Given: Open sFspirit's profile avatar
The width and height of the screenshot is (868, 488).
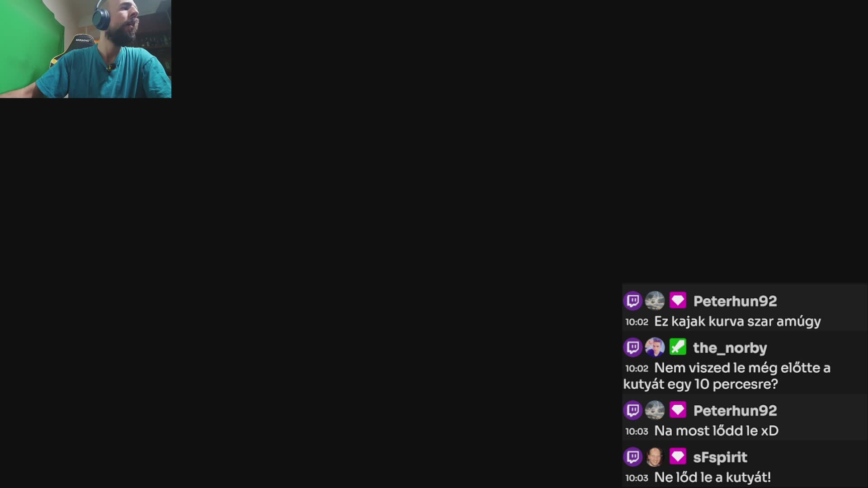Looking at the screenshot, I should tap(655, 456).
